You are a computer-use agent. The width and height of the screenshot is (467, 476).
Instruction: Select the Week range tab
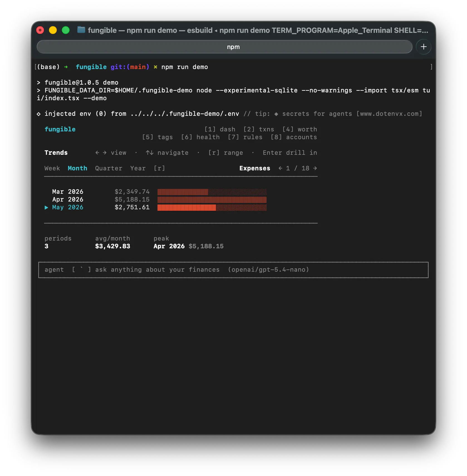coord(52,168)
